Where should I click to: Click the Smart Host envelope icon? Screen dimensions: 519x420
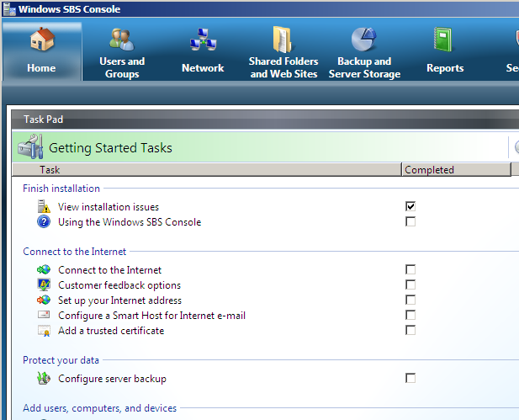(44, 315)
